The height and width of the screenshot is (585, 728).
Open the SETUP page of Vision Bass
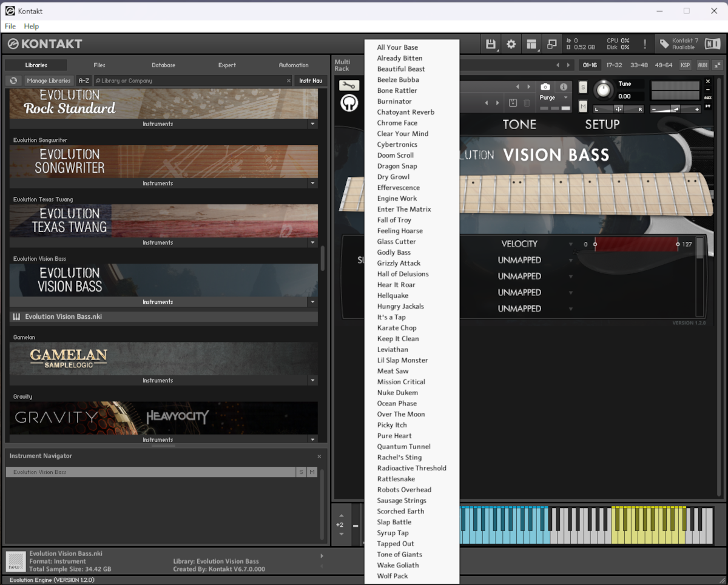coord(602,124)
